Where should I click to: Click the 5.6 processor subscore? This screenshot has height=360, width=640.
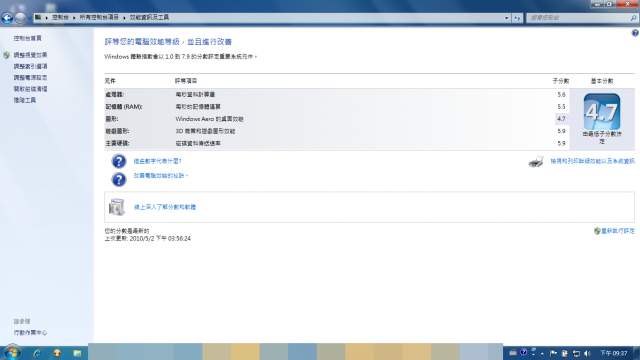click(x=561, y=94)
